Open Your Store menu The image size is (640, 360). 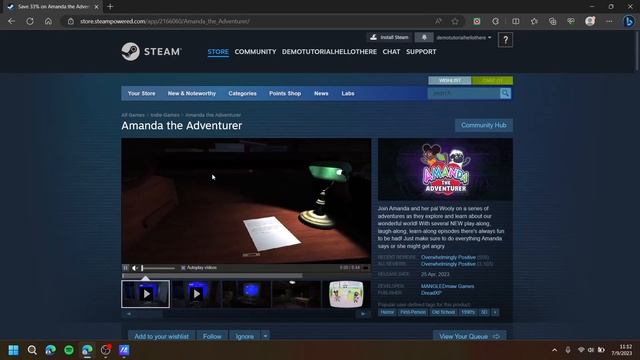click(x=141, y=93)
